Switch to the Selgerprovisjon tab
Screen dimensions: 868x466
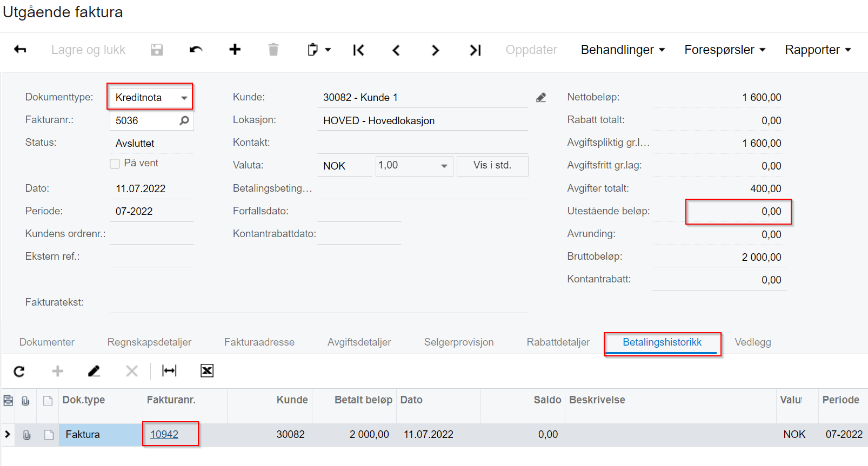(459, 342)
